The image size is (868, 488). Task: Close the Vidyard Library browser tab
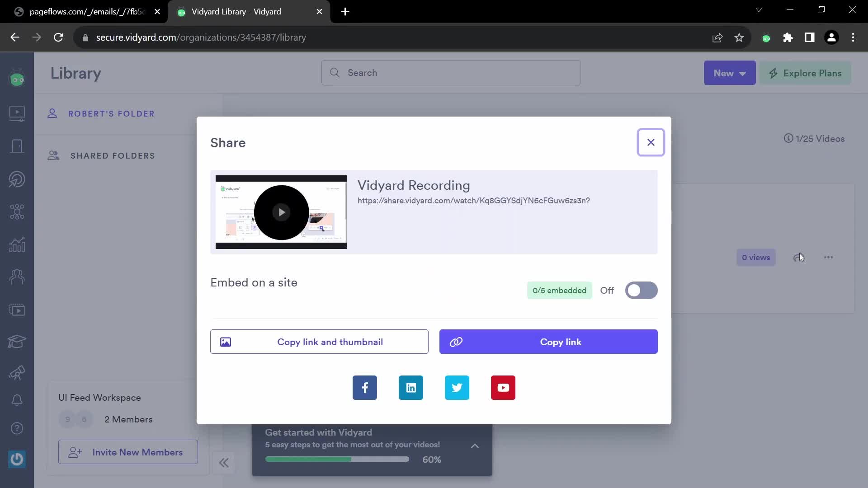[x=319, y=12]
